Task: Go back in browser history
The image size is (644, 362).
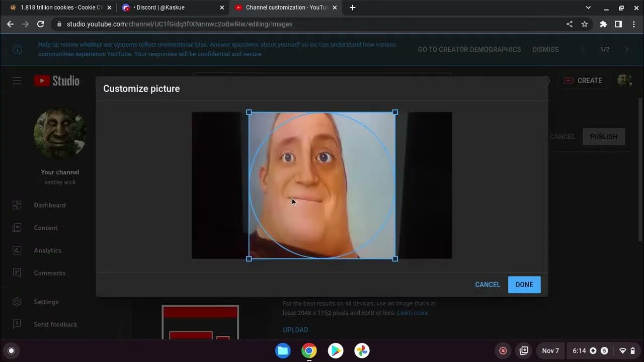Action: point(10,24)
